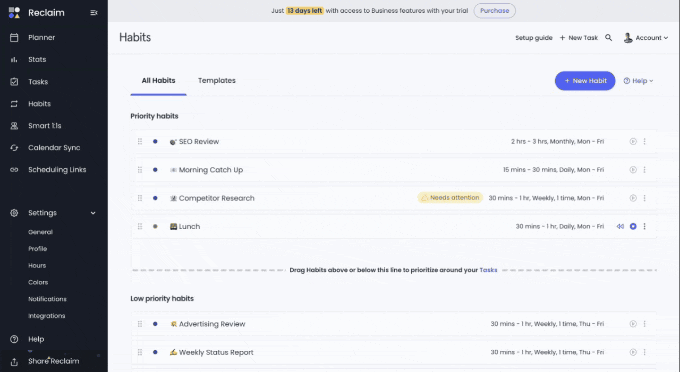Open Morning Catch Up more options menu
The width and height of the screenshot is (680, 372).
[x=644, y=170]
